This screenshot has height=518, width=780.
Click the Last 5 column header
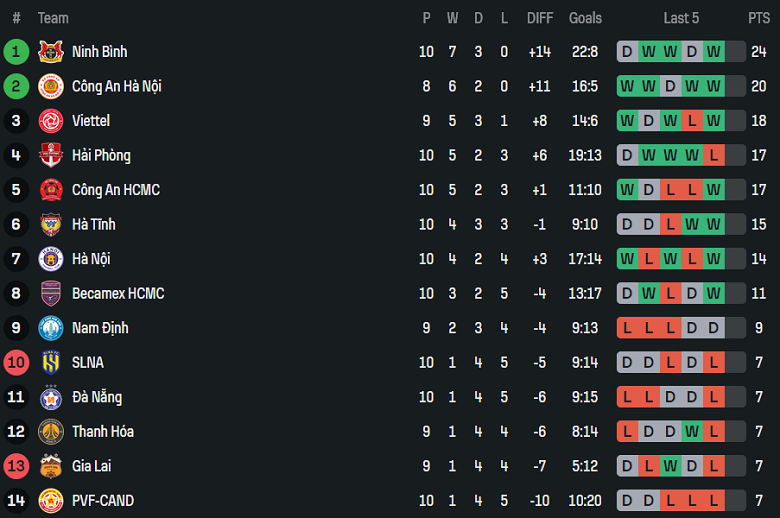tap(681, 18)
